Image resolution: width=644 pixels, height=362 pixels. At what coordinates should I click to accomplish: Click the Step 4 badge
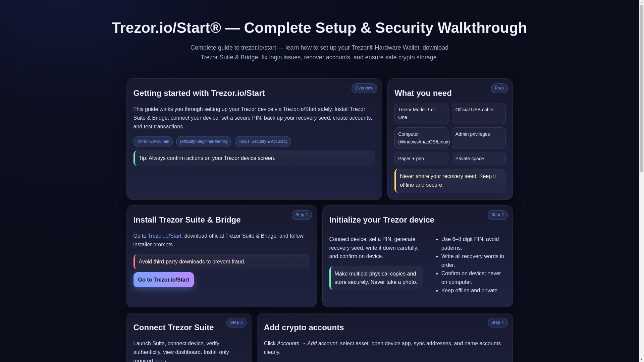(x=497, y=322)
